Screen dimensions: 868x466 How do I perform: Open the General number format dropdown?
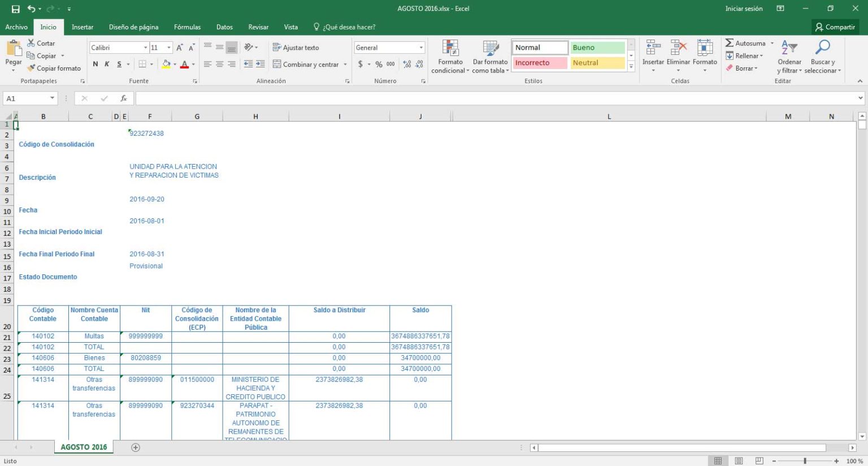[421, 48]
